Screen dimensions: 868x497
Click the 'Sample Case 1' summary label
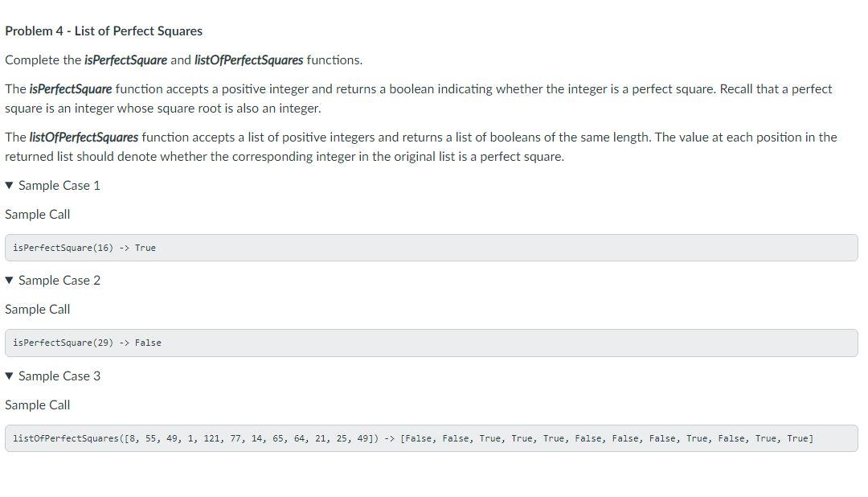(x=59, y=186)
